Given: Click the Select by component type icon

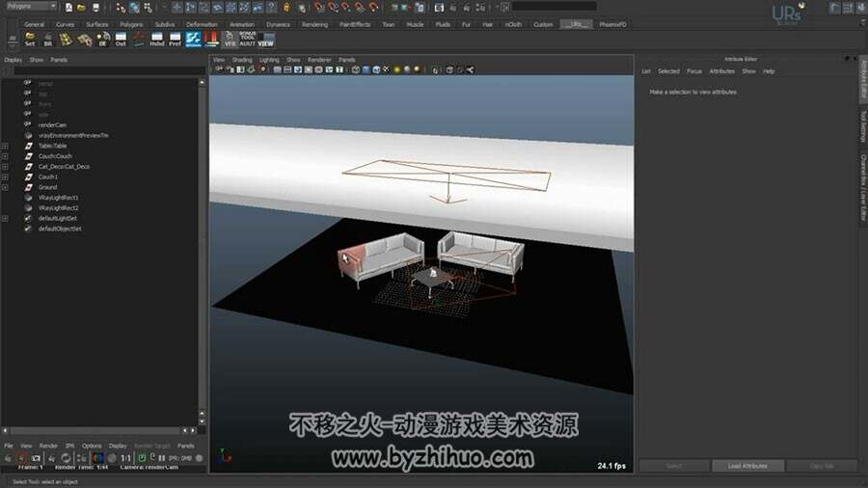Looking at the screenshot, I should pos(148,7).
